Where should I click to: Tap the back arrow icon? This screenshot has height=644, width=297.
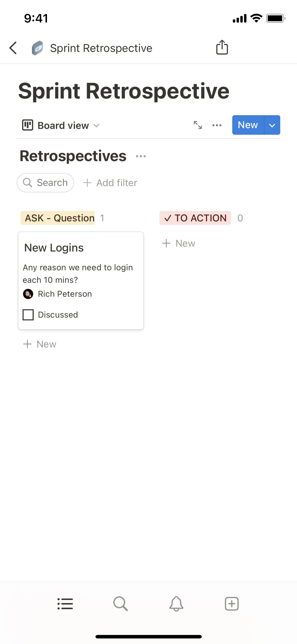(13, 48)
